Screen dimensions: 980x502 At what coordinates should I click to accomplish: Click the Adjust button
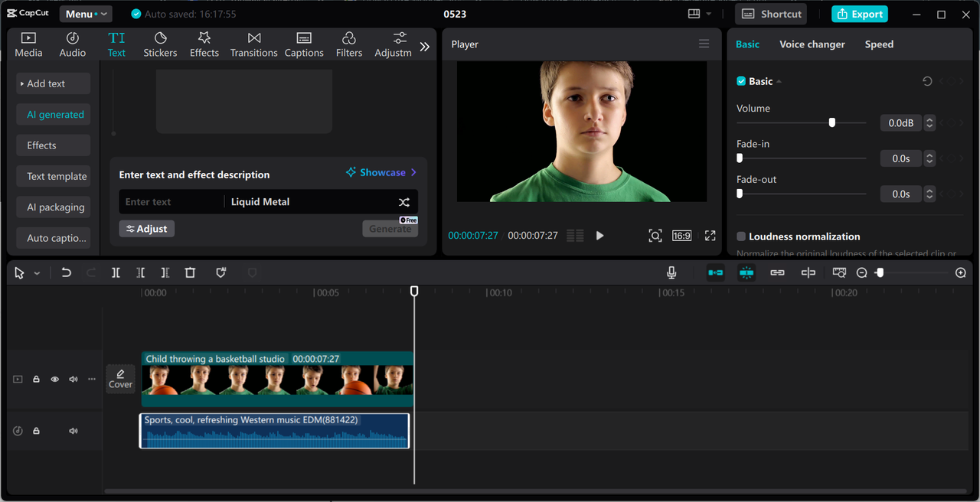click(x=146, y=229)
